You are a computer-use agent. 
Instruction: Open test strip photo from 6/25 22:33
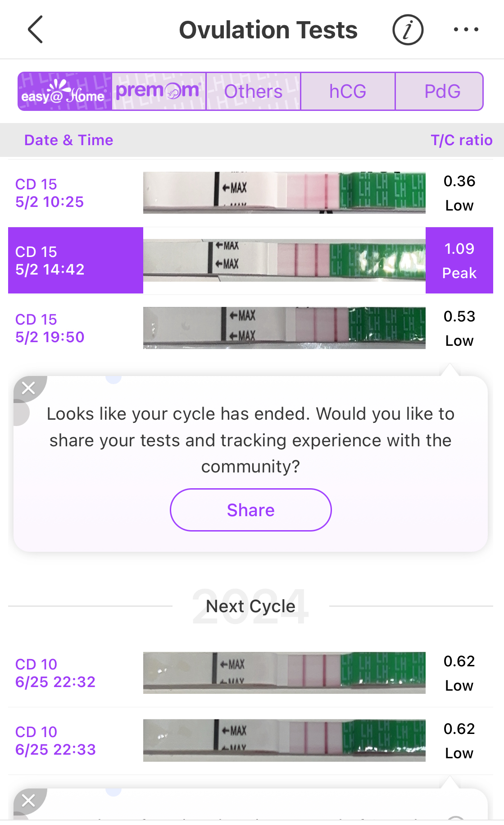click(284, 740)
